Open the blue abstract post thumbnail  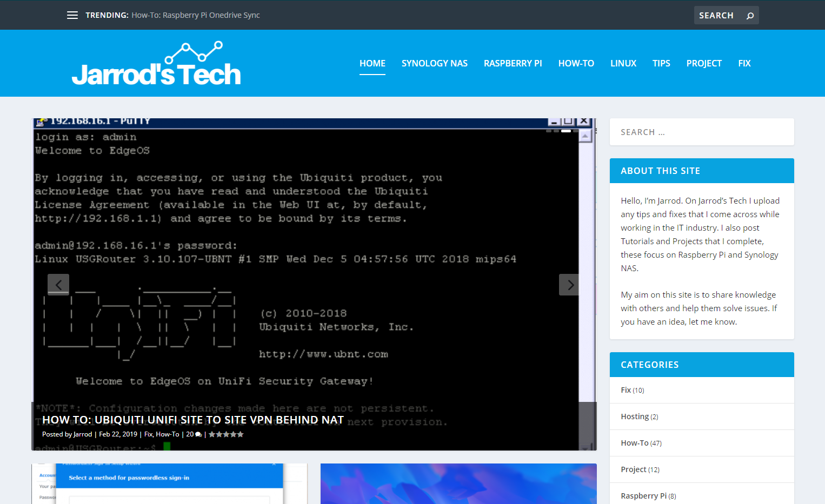458,483
